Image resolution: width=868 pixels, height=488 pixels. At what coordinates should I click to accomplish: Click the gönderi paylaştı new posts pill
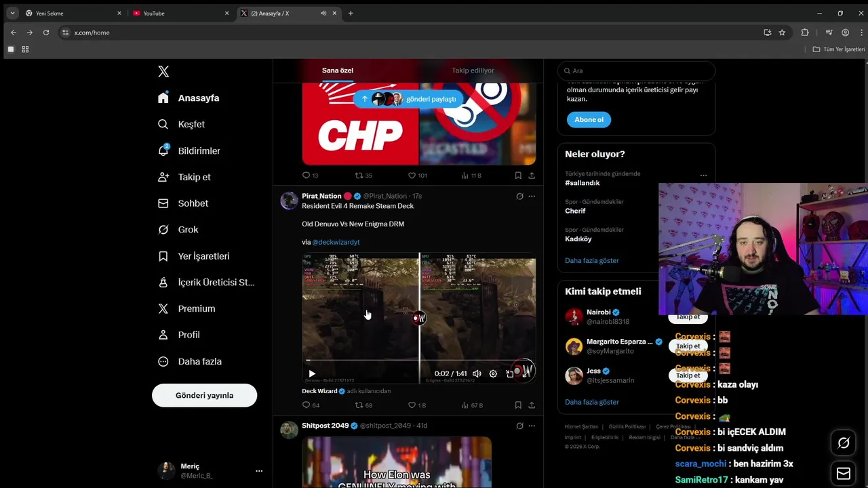408,99
